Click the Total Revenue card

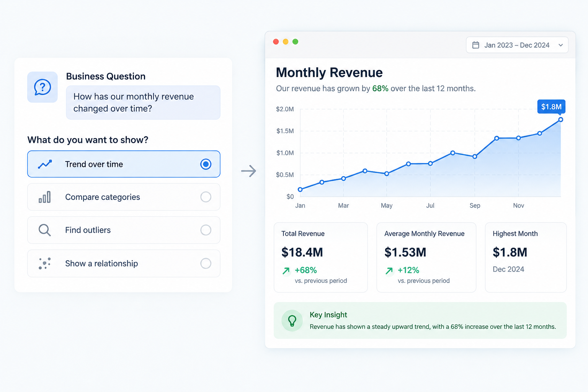321,257
